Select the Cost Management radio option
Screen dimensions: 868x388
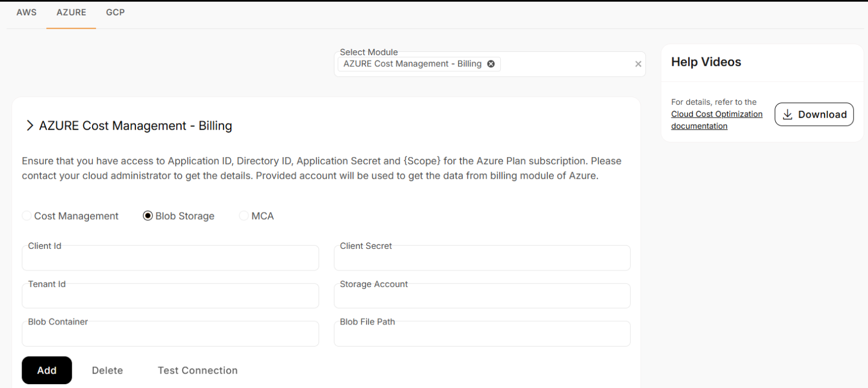point(27,216)
